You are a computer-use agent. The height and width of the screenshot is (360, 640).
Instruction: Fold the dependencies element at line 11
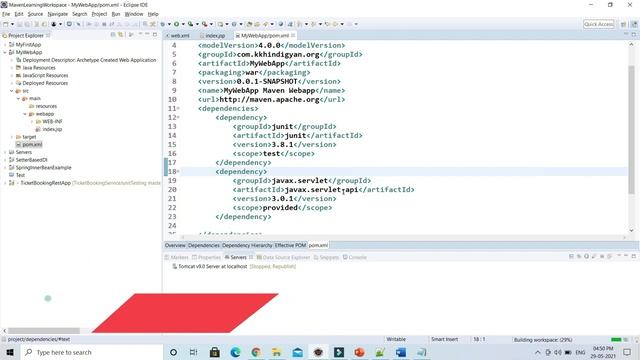178,109
